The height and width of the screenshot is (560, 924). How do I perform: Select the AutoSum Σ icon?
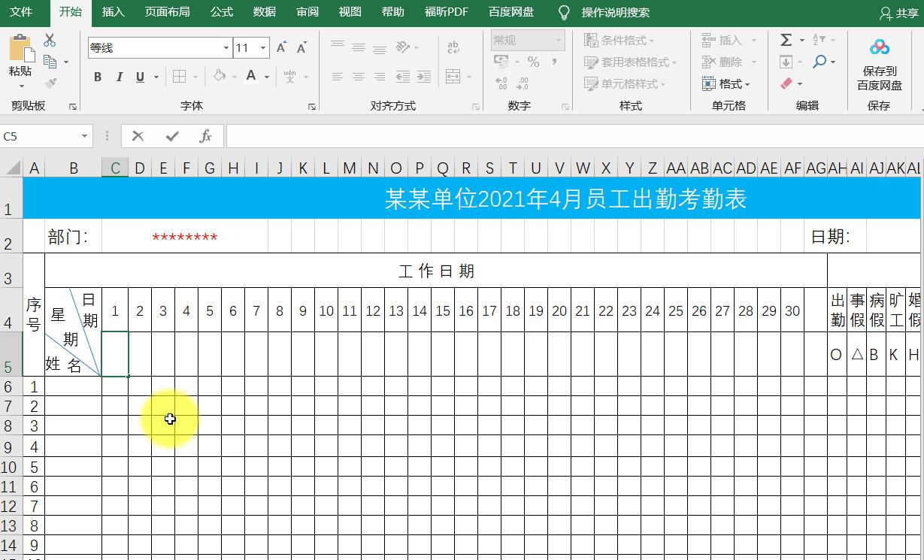point(786,41)
